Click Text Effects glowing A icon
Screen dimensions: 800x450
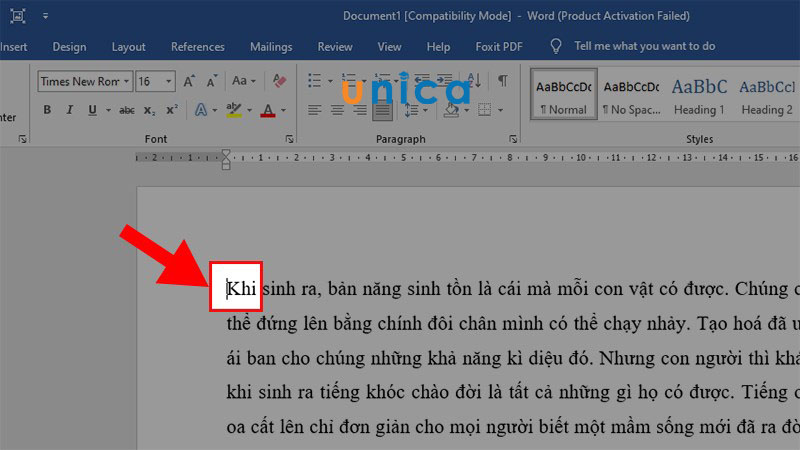[x=201, y=110]
